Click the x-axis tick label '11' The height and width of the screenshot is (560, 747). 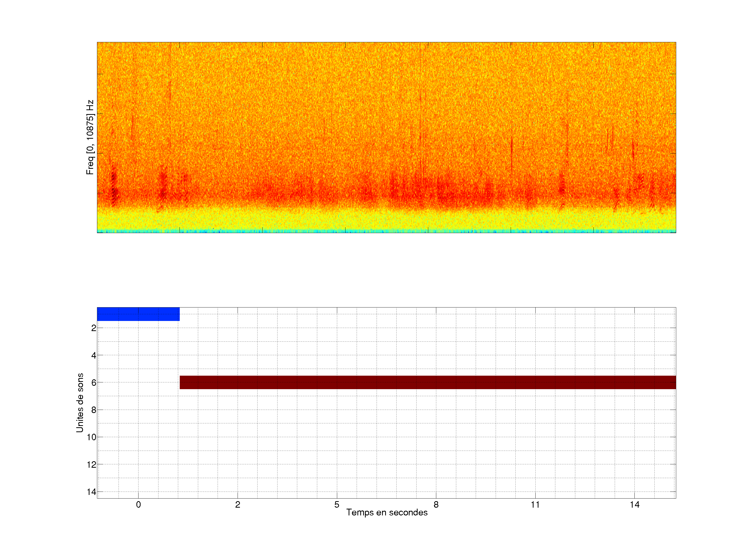pyautogui.click(x=535, y=505)
